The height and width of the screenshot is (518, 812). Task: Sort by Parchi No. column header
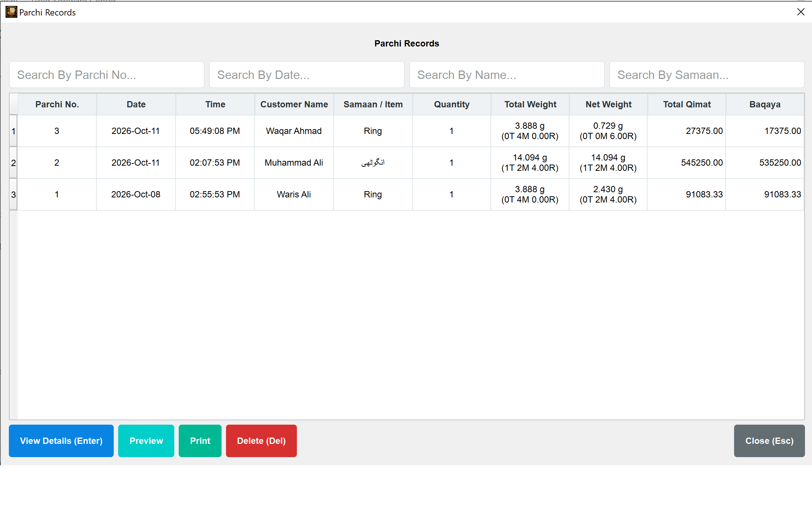[x=57, y=104]
